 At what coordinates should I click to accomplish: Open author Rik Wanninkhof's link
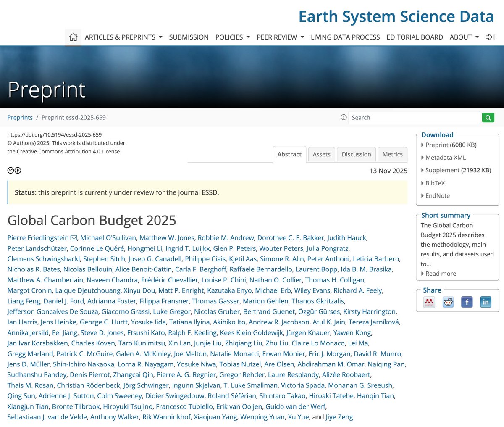(x=167, y=417)
